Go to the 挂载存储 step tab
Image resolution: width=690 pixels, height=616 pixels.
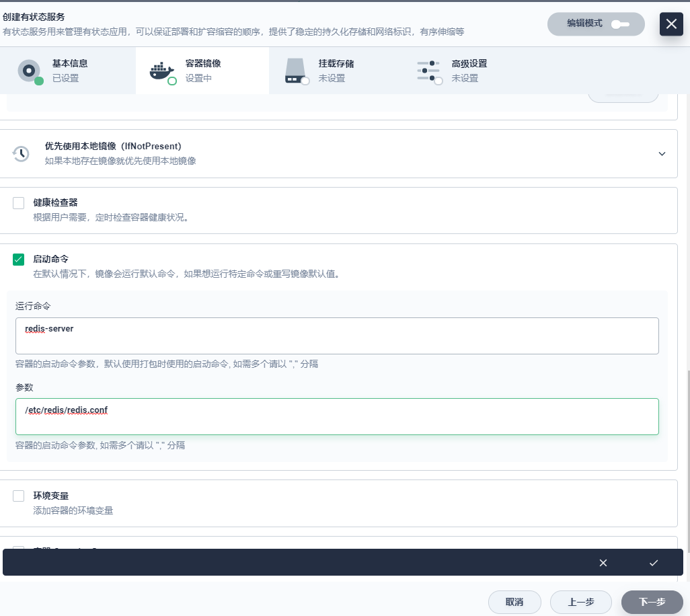point(336,71)
